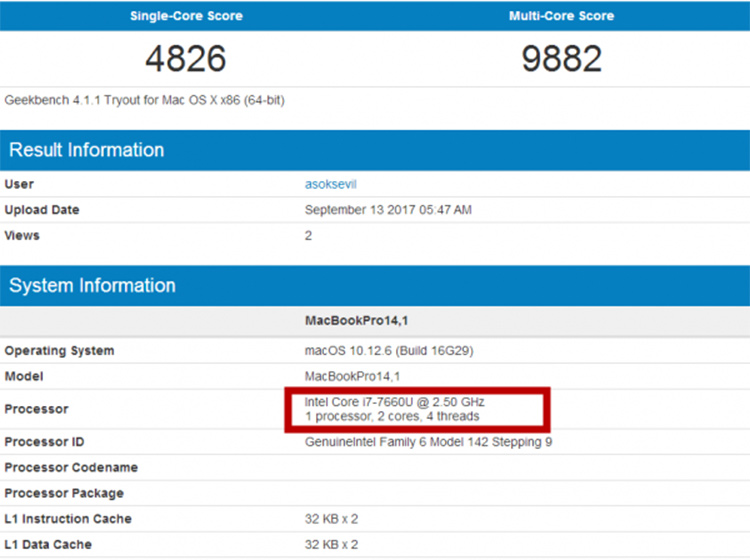Click the Result Information section header
The image size is (750, 560).
pos(87,150)
